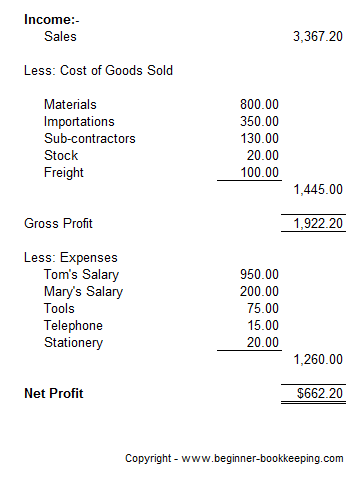Click the Gross Profit label
The height and width of the screenshot is (483, 361).
(x=58, y=224)
